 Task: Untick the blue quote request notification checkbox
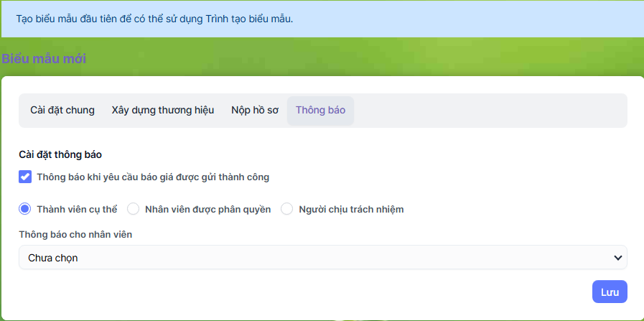(25, 177)
